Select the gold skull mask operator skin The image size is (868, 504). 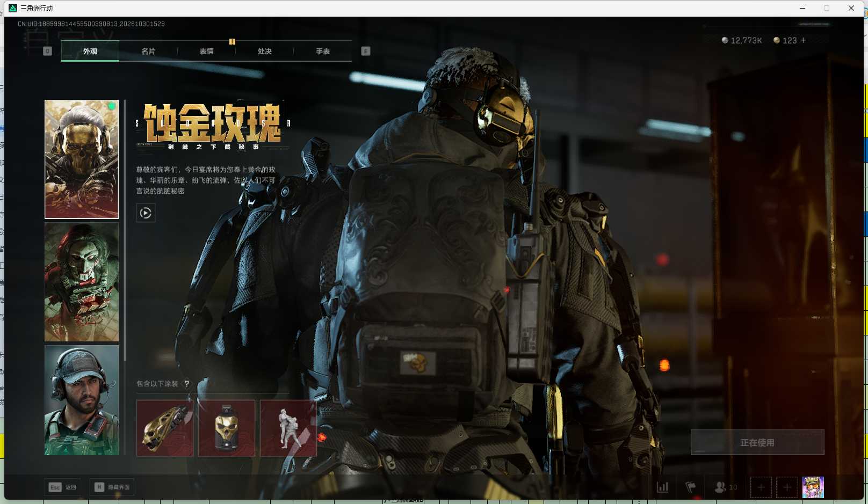pos(82,159)
